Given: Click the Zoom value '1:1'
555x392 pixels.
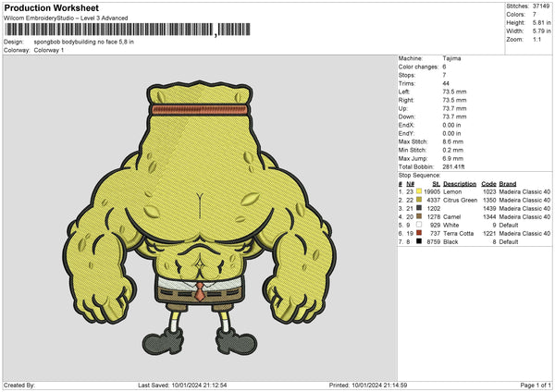Looking at the screenshot, I should pyautogui.click(x=536, y=39).
